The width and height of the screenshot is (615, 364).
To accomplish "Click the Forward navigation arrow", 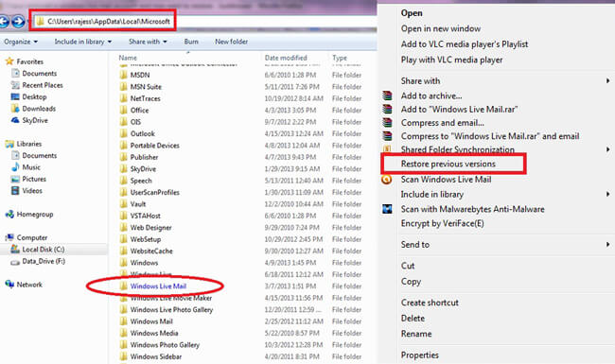I will [x=18, y=21].
